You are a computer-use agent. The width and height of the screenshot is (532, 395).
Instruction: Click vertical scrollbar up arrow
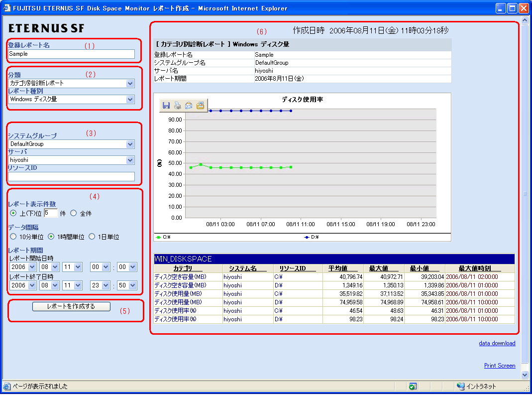525,20
